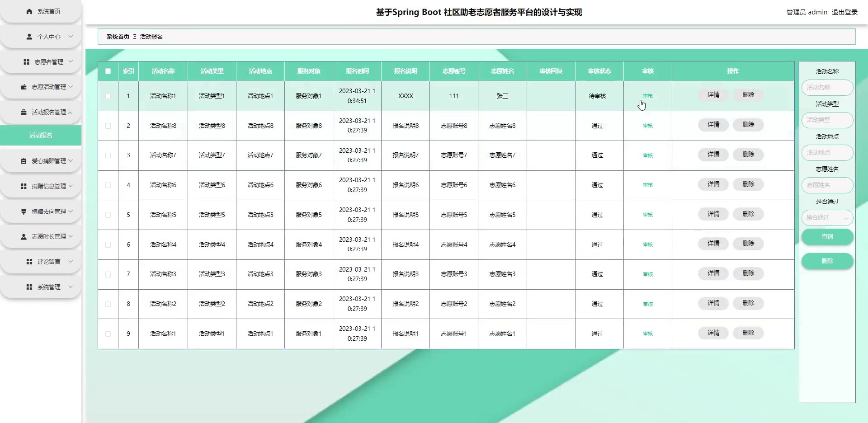Click the person icon beside 个人中心
The image size is (868, 423).
[29, 37]
